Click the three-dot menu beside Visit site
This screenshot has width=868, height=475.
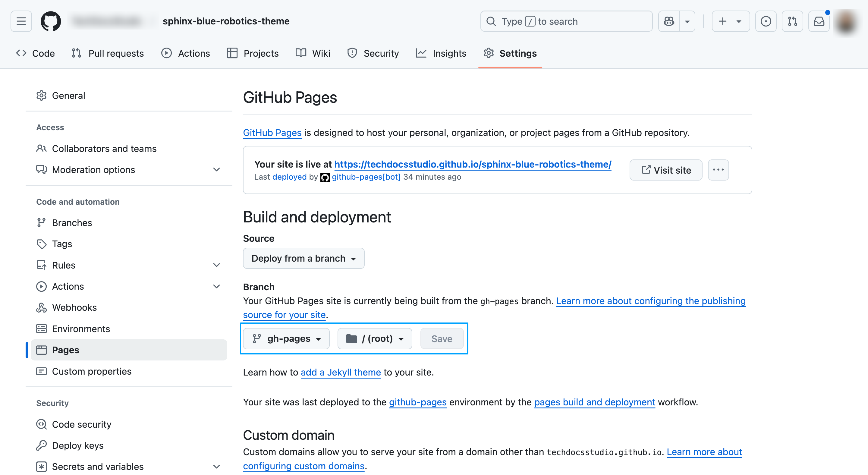tap(718, 170)
